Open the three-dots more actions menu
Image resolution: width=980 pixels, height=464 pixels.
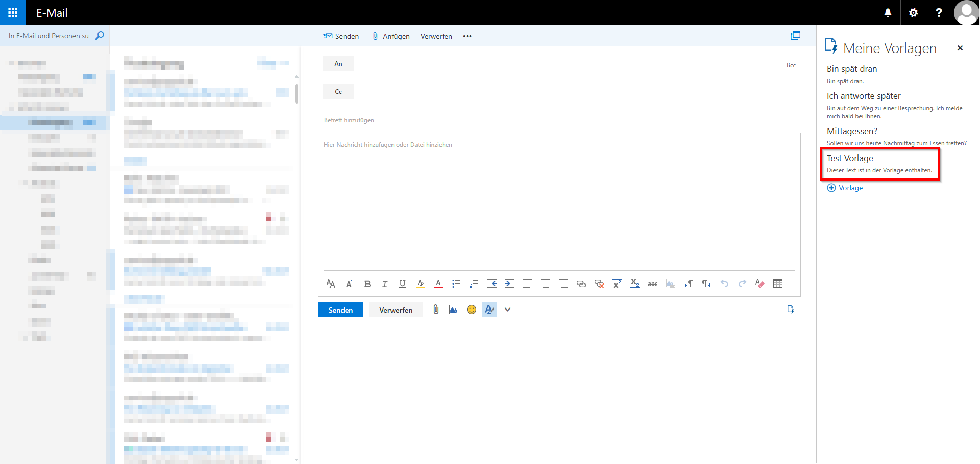coord(467,36)
